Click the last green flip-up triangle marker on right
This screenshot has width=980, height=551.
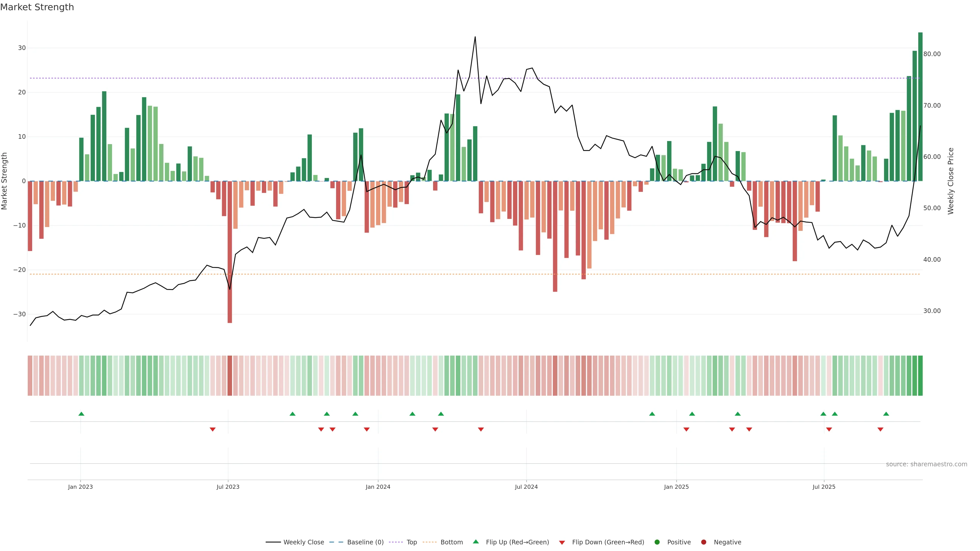tap(886, 414)
